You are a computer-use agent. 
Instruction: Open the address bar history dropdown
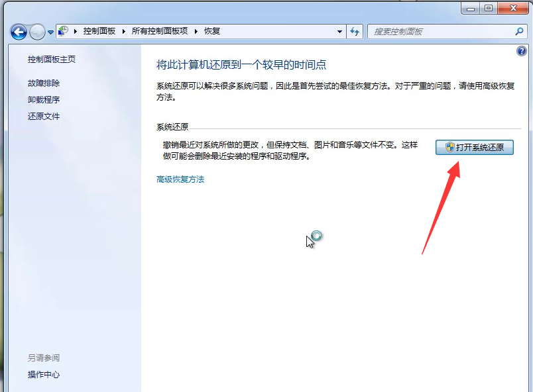[x=339, y=31]
